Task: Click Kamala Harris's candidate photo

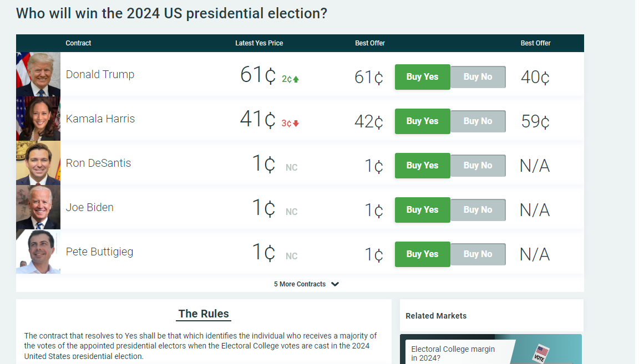Action: 38,119
